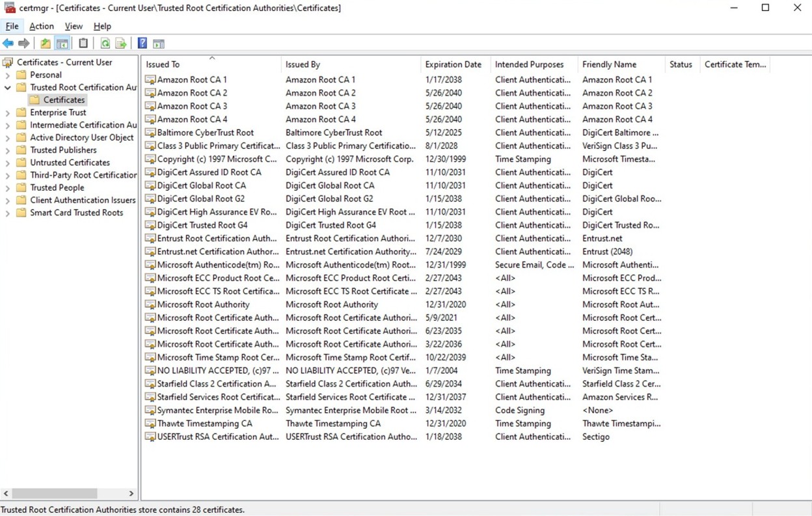Select the Amazon Root CA 1 certificate

[190, 79]
